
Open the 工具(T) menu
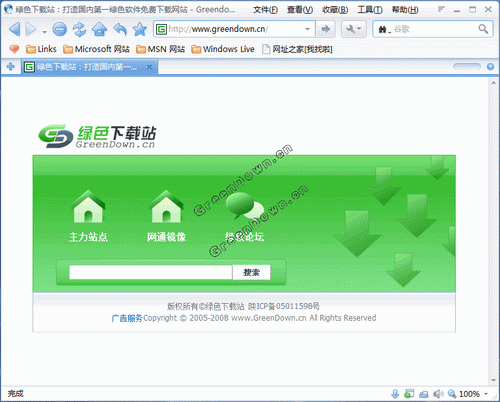tap(370, 10)
